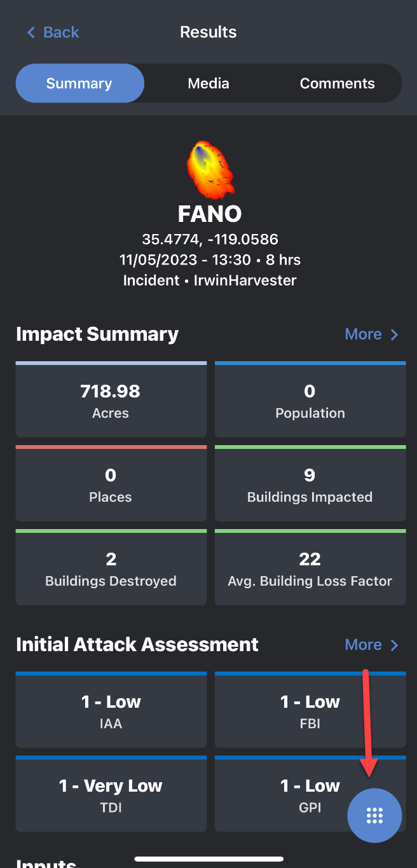Tap the fire coordinates 35.4774, -119.0586
The height and width of the screenshot is (868, 417).
(x=210, y=240)
